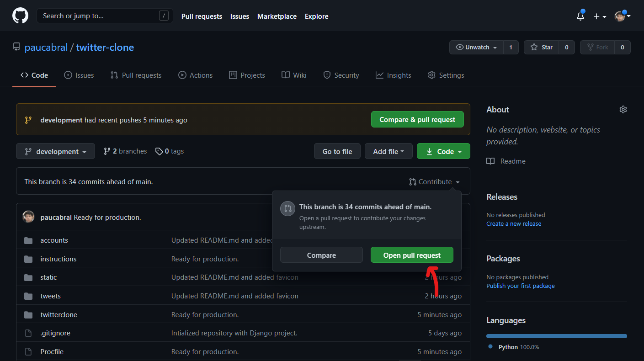The image size is (644, 361).
Task: Open the development branch selector dropdown
Action: (55, 151)
